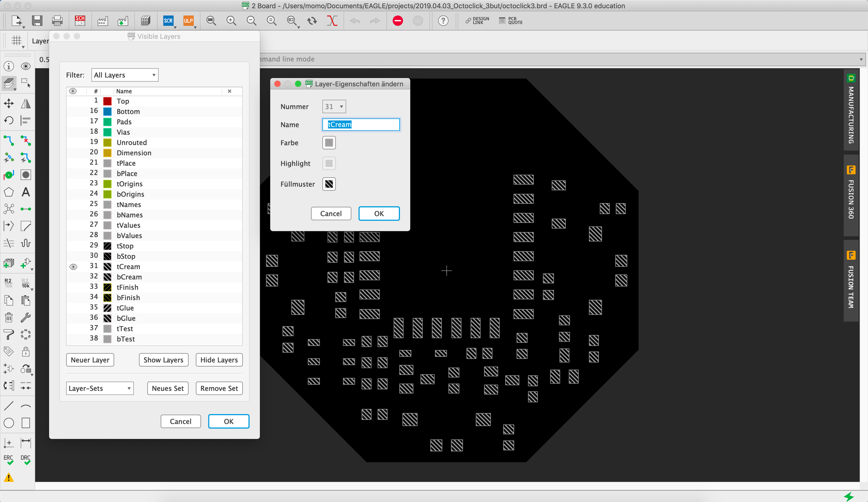The height and width of the screenshot is (502, 868).
Task: Open the FUSION 360 side tab
Action: coord(851,195)
